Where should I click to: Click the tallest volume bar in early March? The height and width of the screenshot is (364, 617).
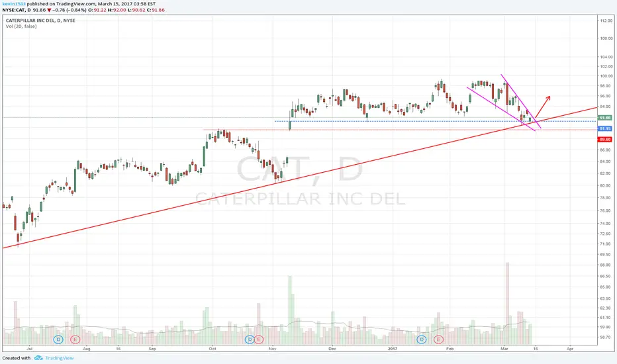(x=507, y=303)
